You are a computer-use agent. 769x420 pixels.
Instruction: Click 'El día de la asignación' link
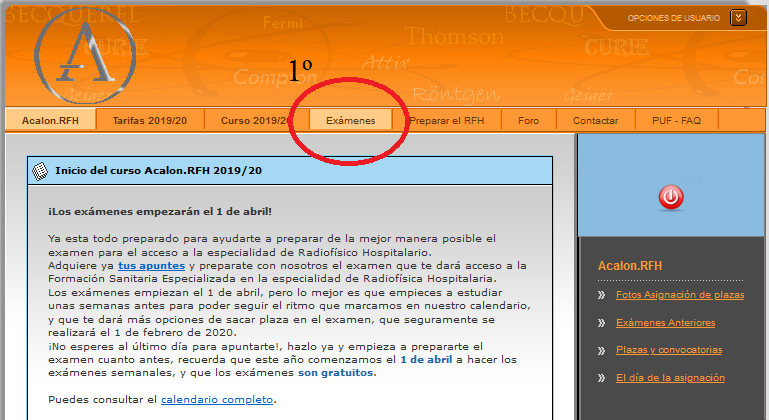(670, 378)
